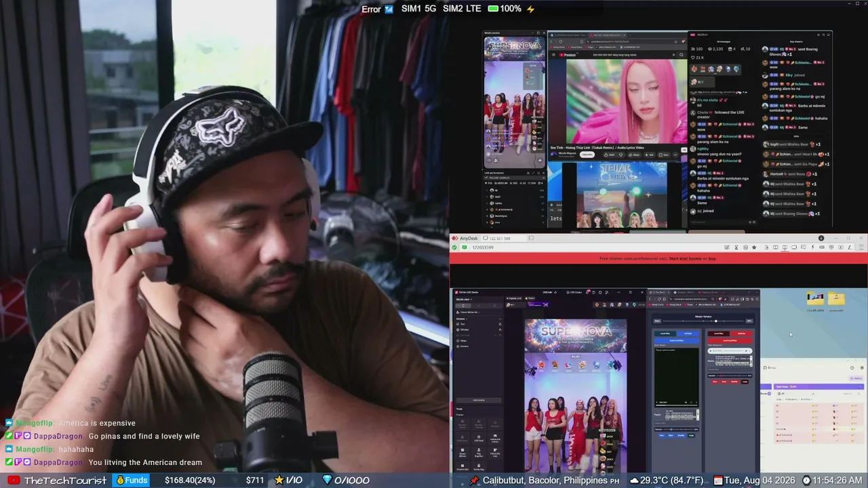Adjust the red deck Volume slider

coord(730,375)
